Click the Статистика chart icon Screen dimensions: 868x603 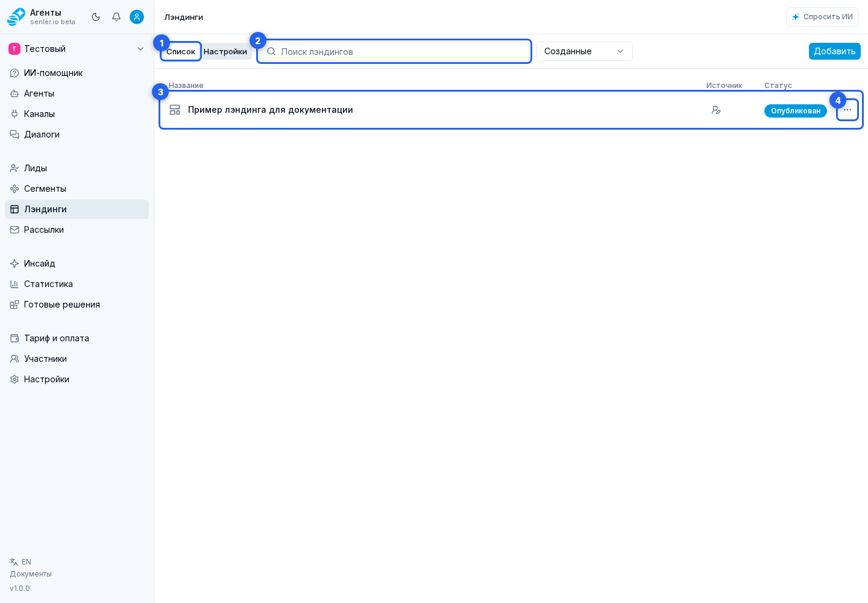click(x=14, y=284)
